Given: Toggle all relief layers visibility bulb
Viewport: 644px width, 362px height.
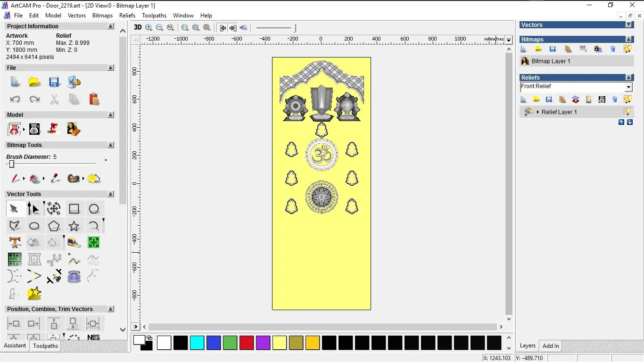Looking at the screenshot, I should [627, 99].
